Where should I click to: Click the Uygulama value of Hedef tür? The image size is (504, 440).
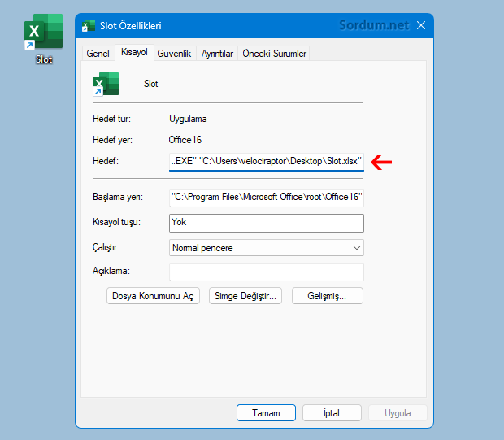tap(188, 119)
